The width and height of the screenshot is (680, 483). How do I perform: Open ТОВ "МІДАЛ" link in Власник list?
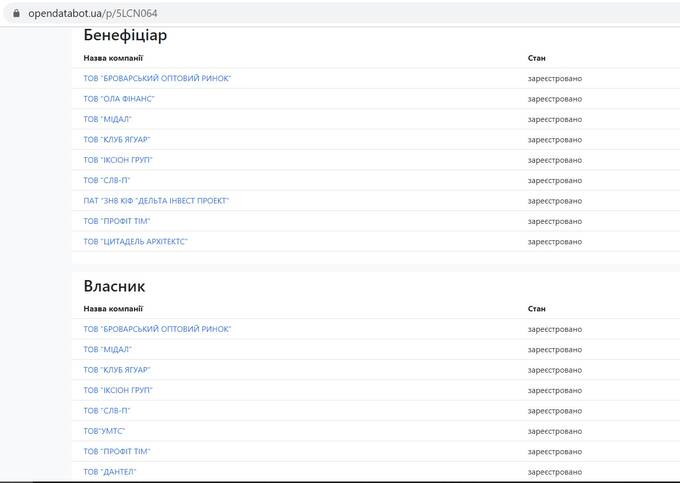[x=108, y=349]
